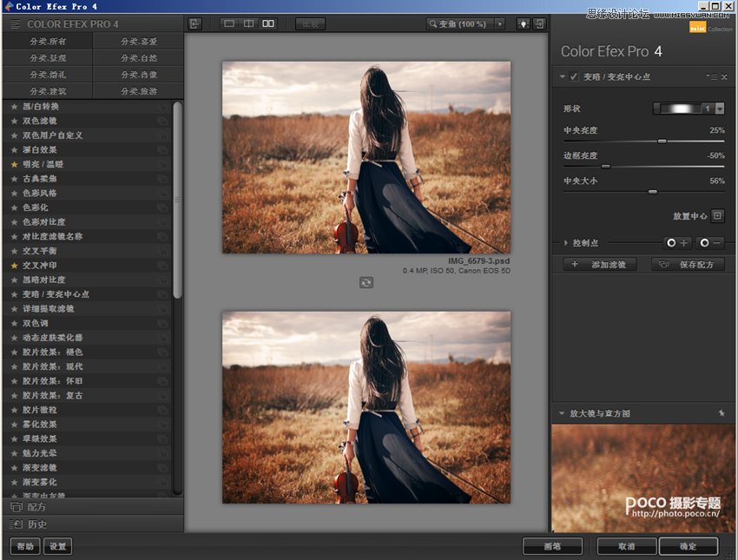Screen dimensions: 738x560
Task: Click the remove control point minus icon
Action: click(x=710, y=243)
